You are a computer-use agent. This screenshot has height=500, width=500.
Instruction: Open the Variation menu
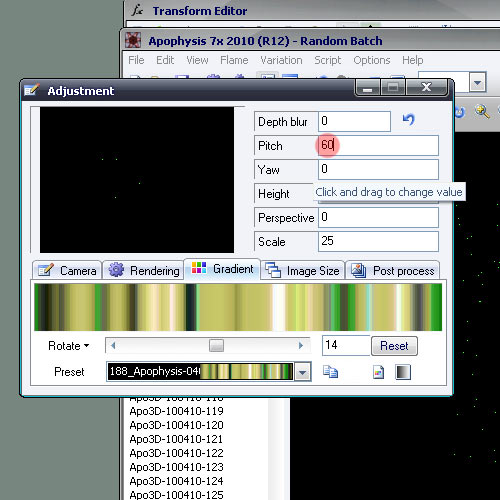(x=281, y=60)
